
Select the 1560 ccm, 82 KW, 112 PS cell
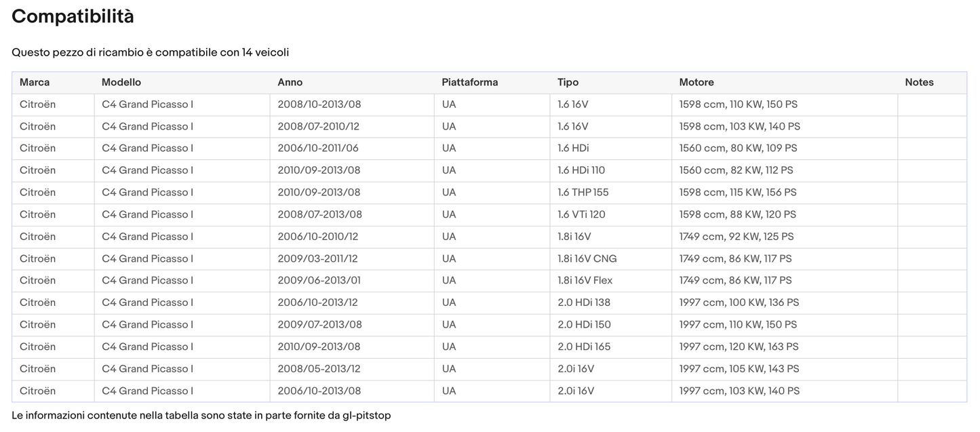tap(736, 170)
